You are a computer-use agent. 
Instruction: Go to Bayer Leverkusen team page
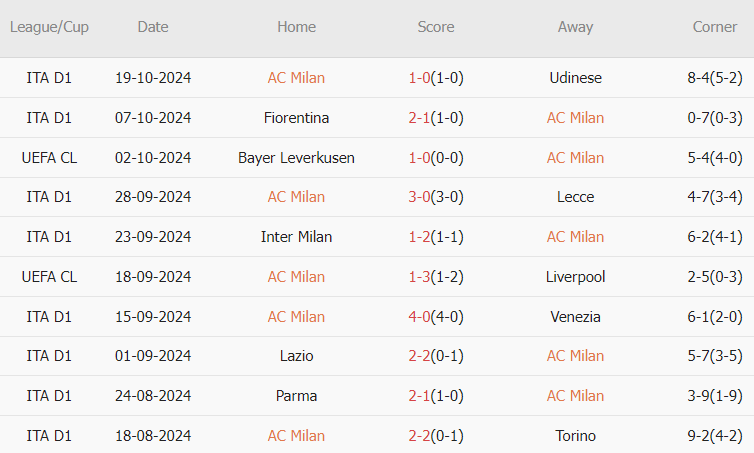click(296, 158)
